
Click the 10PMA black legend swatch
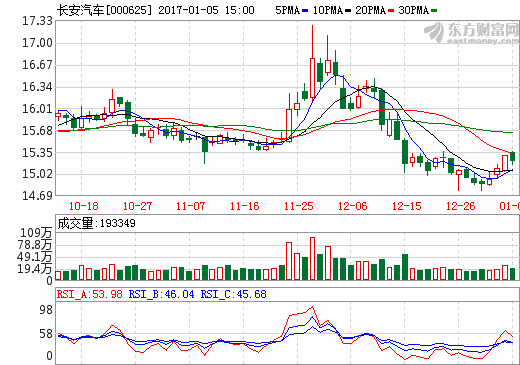click(x=348, y=11)
